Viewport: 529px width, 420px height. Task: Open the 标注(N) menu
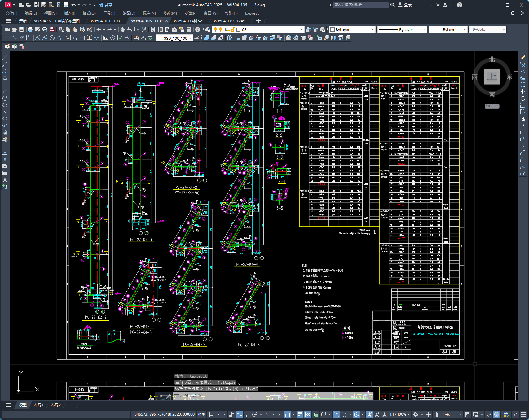pos(149,13)
